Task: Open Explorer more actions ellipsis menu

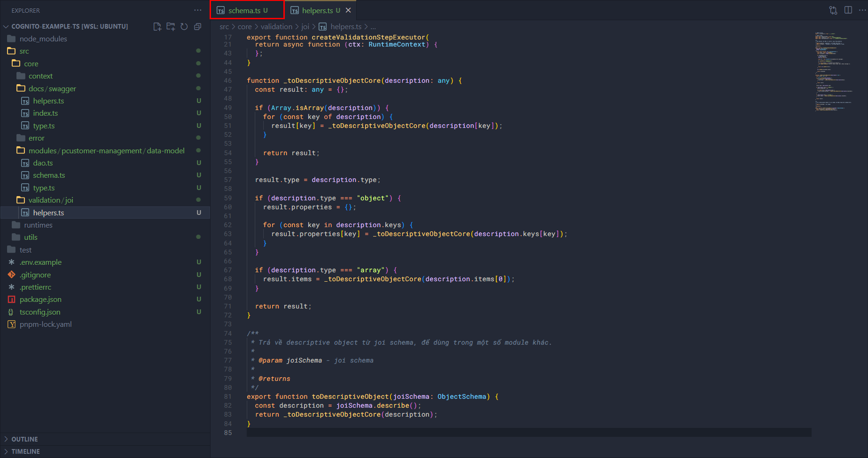Action: [x=198, y=10]
